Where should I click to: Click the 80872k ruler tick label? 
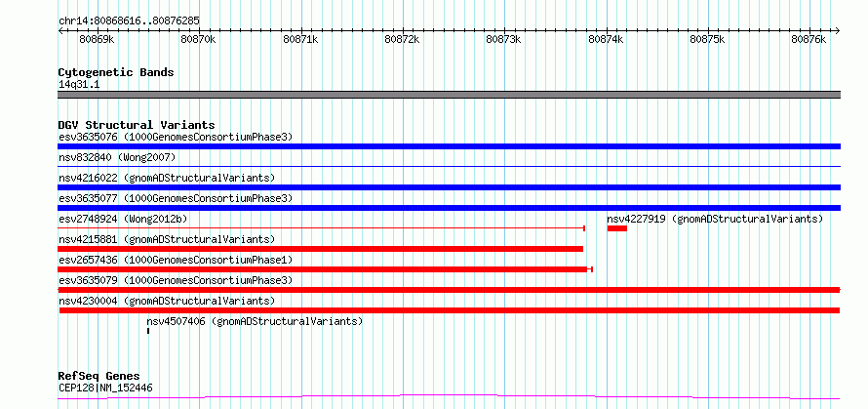(x=403, y=39)
